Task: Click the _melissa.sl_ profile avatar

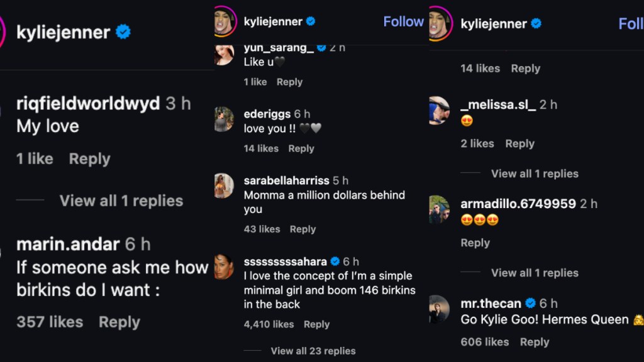Action: pos(439,110)
